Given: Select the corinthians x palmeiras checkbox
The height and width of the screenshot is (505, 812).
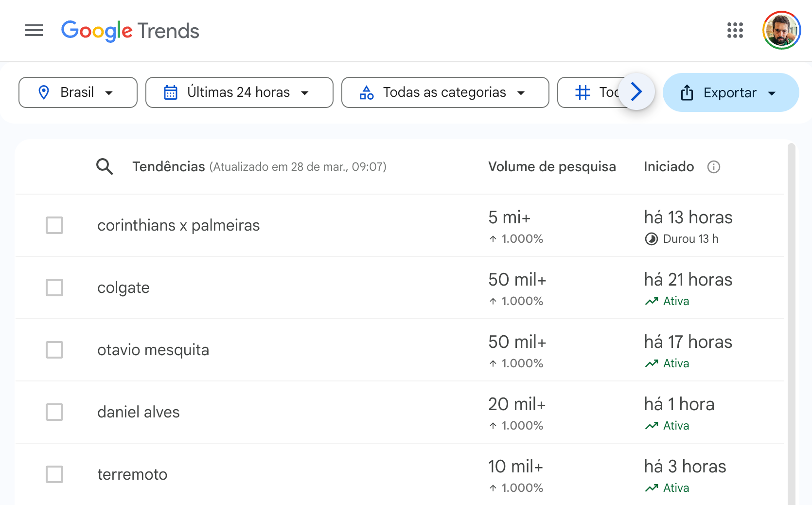Looking at the screenshot, I should pos(54,225).
